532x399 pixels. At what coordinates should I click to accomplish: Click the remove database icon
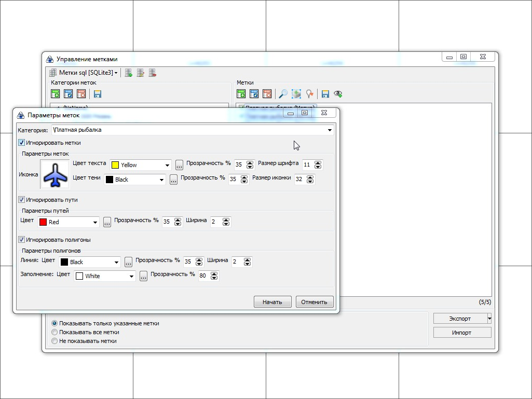click(153, 73)
